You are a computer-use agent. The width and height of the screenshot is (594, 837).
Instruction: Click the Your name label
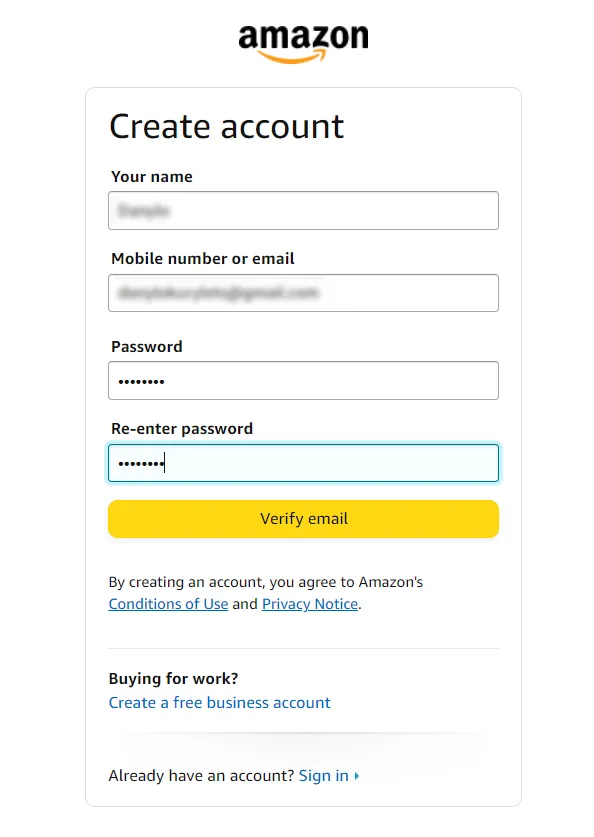click(x=150, y=176)
